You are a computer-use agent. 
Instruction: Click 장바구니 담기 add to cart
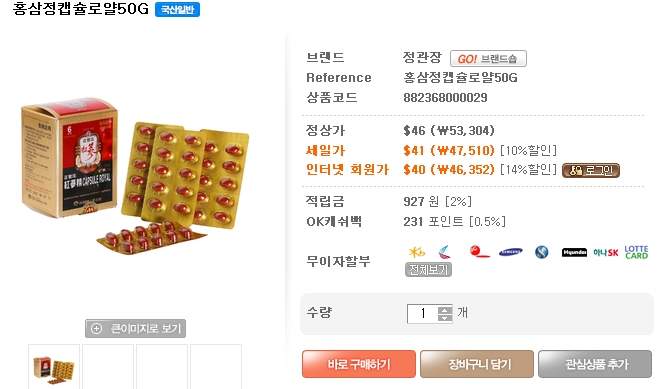477,364
